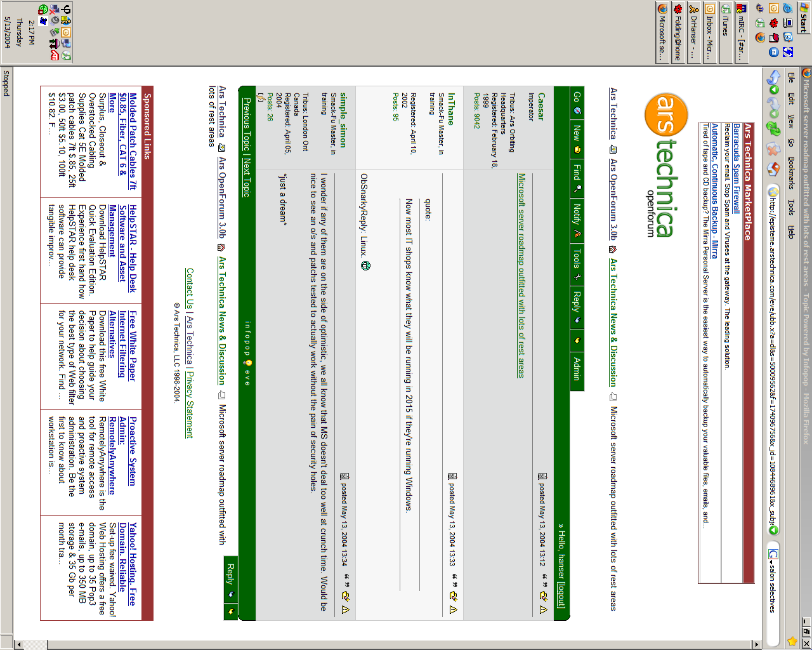Expand the forum Find dropdown
Viewport: 812px width, 650px height.
pyautogui.click(x=577, y=178)
